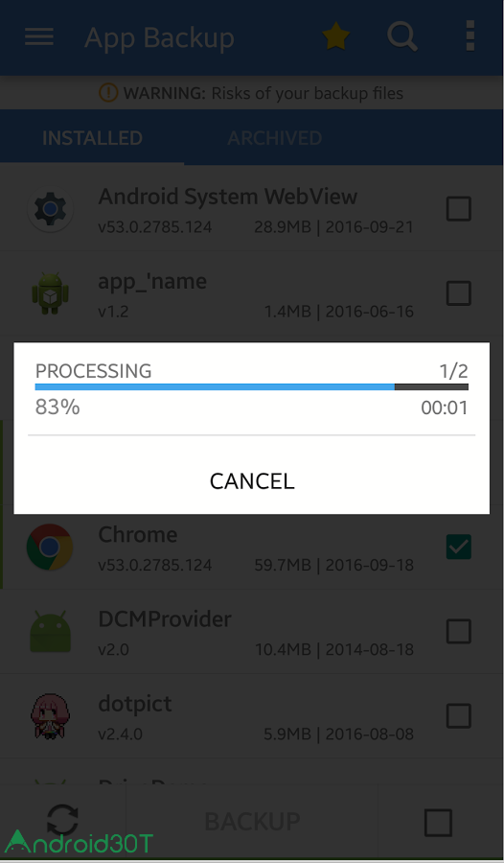Check the dotpict checkbox
Image resolution: width=504 pixels, height=863 pixels.
click(x=458, y=716)
